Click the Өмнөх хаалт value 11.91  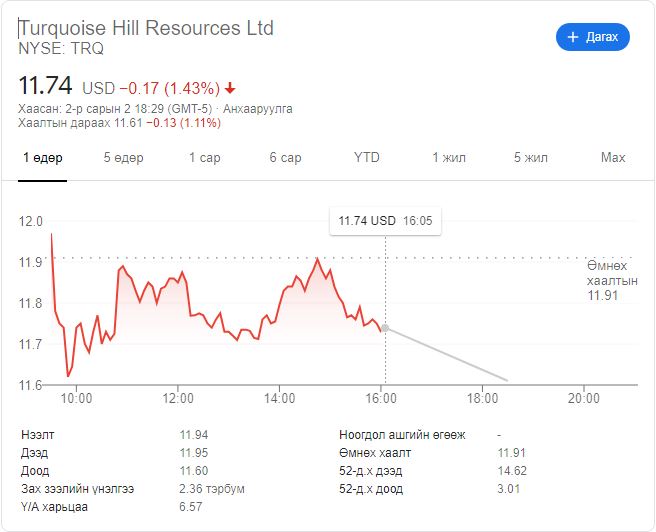[512, 453]
